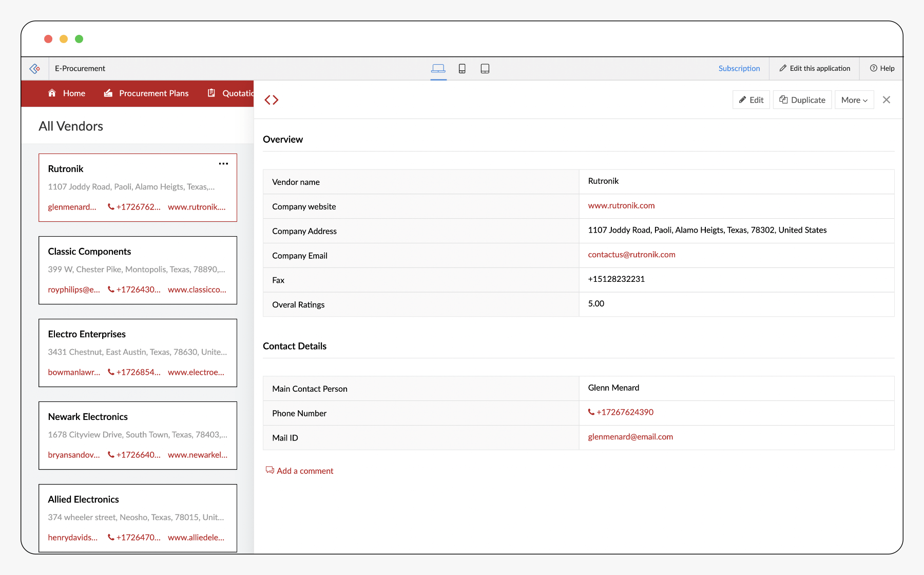Click www.electroe... website link
The image size is (924, 575).
[196, 372]
